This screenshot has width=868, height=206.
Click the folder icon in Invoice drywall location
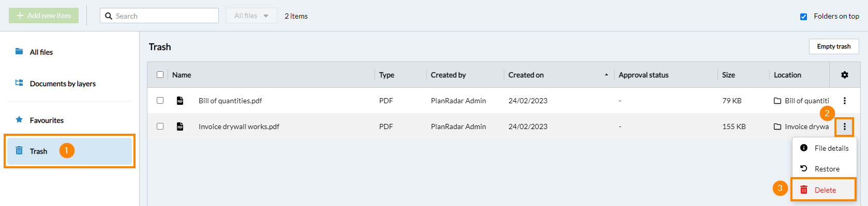[777, 126]
